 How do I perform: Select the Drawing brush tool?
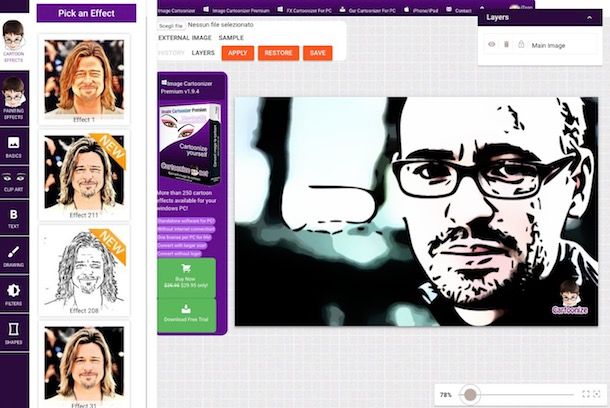pos(14,256)
